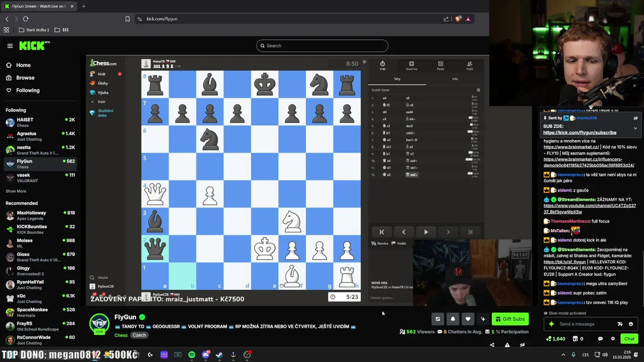Viewport: 644px width, 362px height.
Task: Step back one move
Action: click(x=404, y=232)
